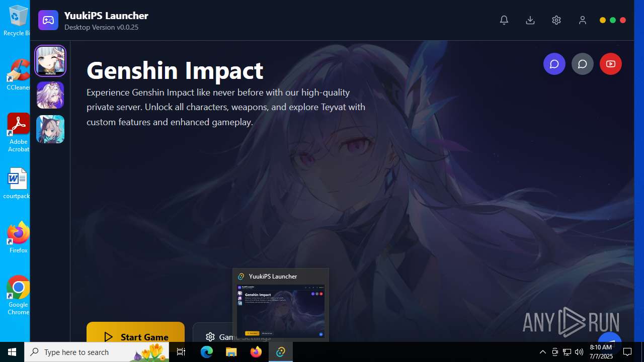Click 'Desktop Version v0.0.25' text
Image resolution: width=644 pixels, height=362 pixels.
click(101, 27)
